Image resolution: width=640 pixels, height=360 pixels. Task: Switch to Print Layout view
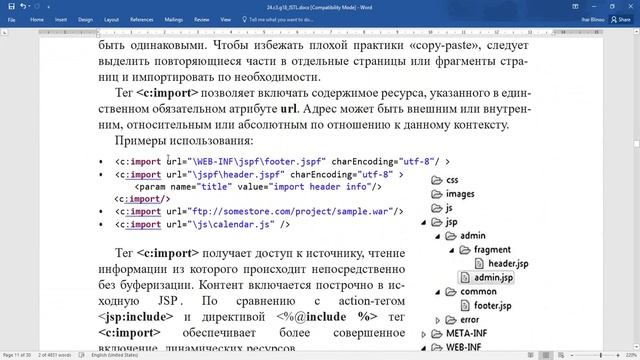click(546, 356)
